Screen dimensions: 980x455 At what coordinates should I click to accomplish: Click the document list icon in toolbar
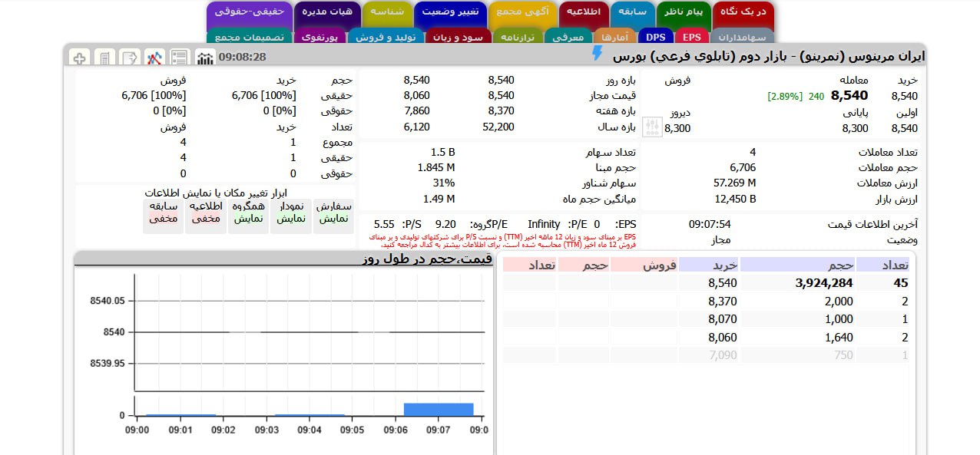(180, 57)
